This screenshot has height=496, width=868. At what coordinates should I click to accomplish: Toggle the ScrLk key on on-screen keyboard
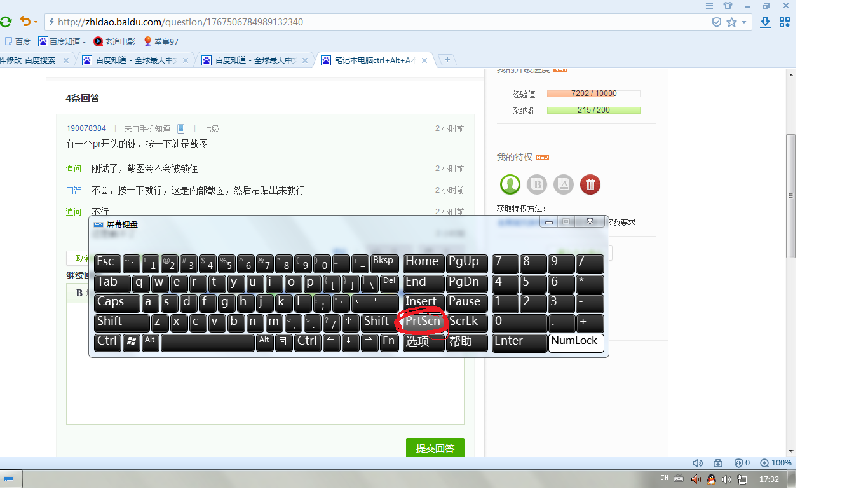pos(467,323)
